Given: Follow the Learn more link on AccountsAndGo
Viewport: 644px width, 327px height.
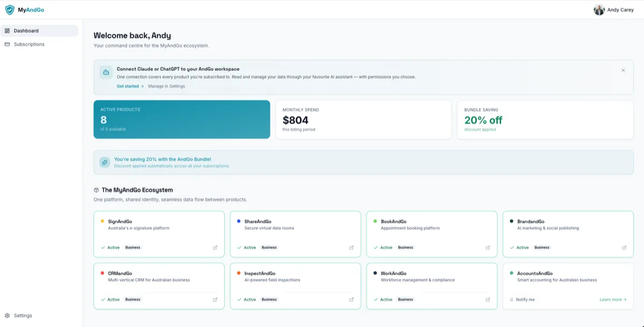Looking at the screenshot, I should coord(613,300).
